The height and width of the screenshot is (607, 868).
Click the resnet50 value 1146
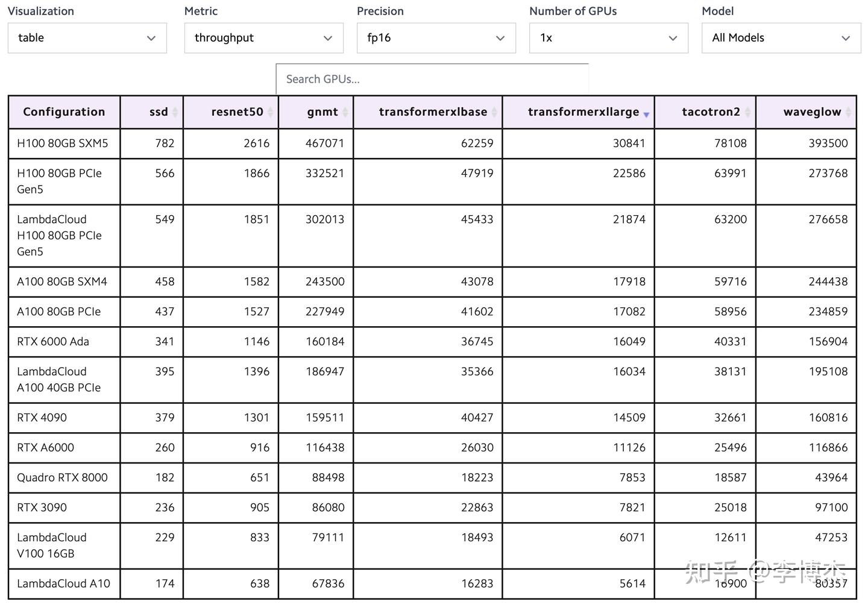(257, 342)
